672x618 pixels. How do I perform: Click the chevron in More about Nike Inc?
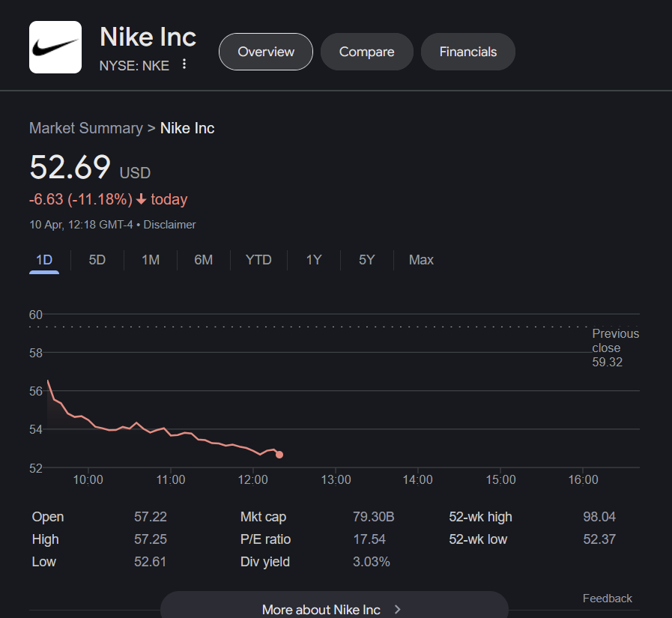397,610
